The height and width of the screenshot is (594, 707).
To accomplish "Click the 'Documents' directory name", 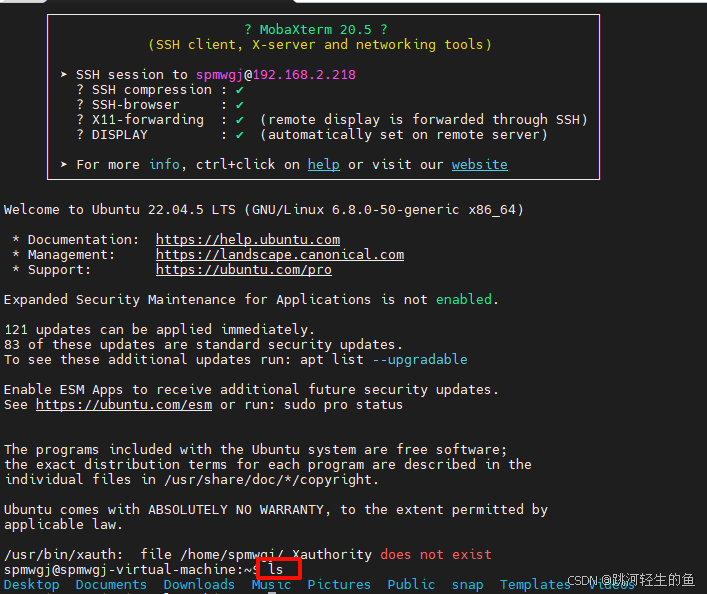I will (x=111, y=585).
